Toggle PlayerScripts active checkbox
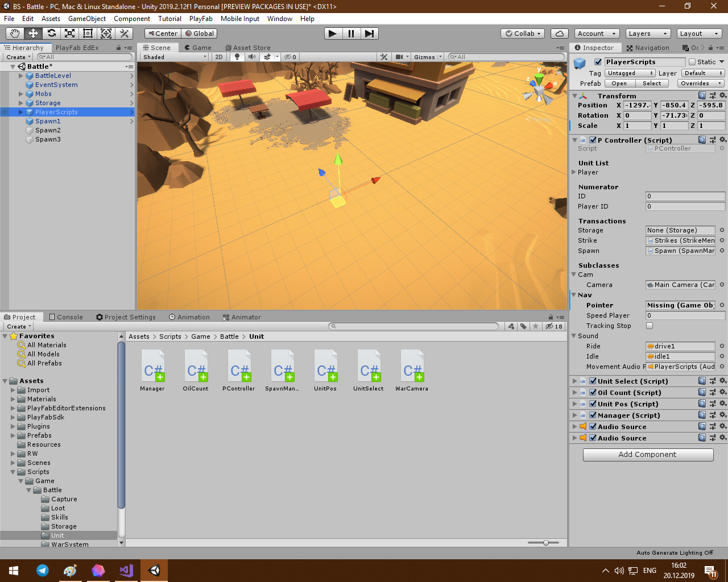The height and width of the screenshot is (582, 728). pos(598,62)
